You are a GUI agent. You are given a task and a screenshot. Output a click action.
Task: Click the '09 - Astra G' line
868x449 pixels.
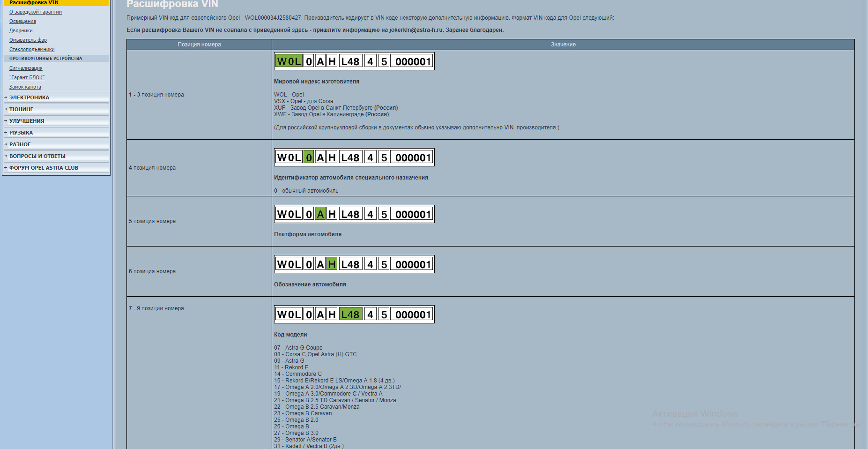point(289,361)
